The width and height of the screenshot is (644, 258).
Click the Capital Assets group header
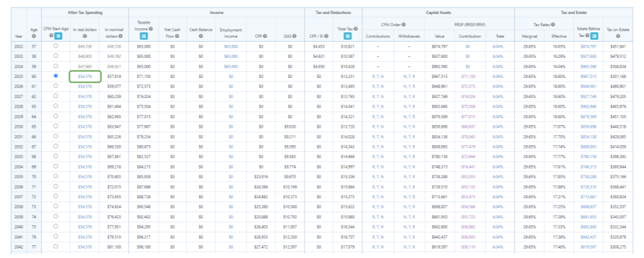[438, 13]
